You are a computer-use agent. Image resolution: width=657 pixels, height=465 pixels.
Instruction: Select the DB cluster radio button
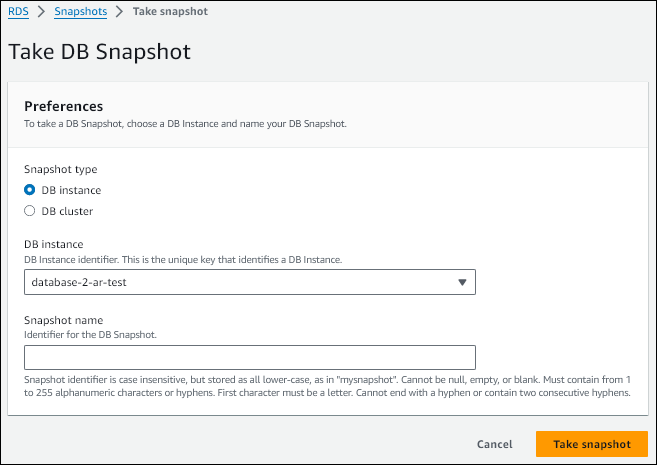[x=30, y=211]
